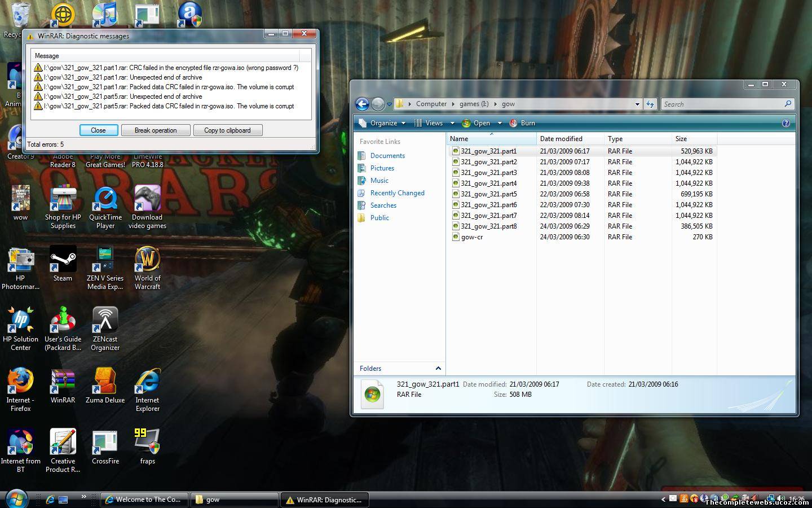The image size is (812, 508).
Task: Open HP Photosmart desktop icon
Action: tap(20, 268)
